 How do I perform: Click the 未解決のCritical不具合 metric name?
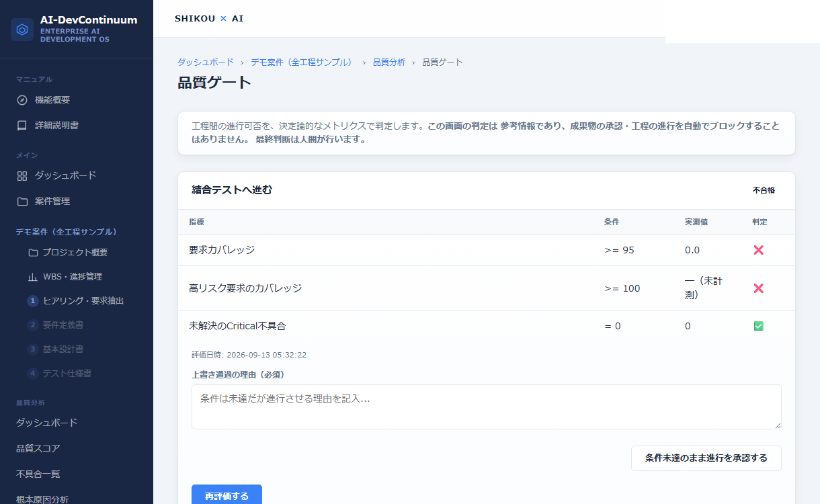[237, 326]
